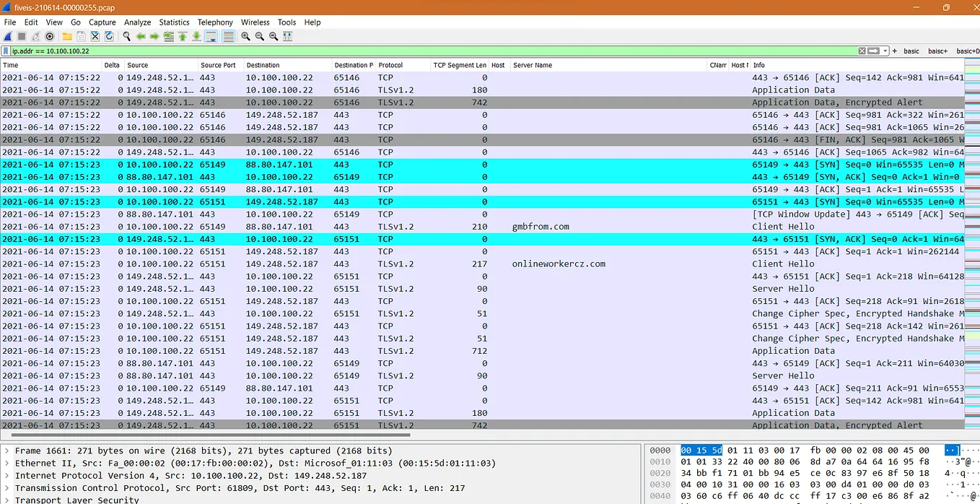This screenshot has height=504, width=980.
Task: Open the Telephony menu
Action: pyautogui.click(x=214, y=22)
